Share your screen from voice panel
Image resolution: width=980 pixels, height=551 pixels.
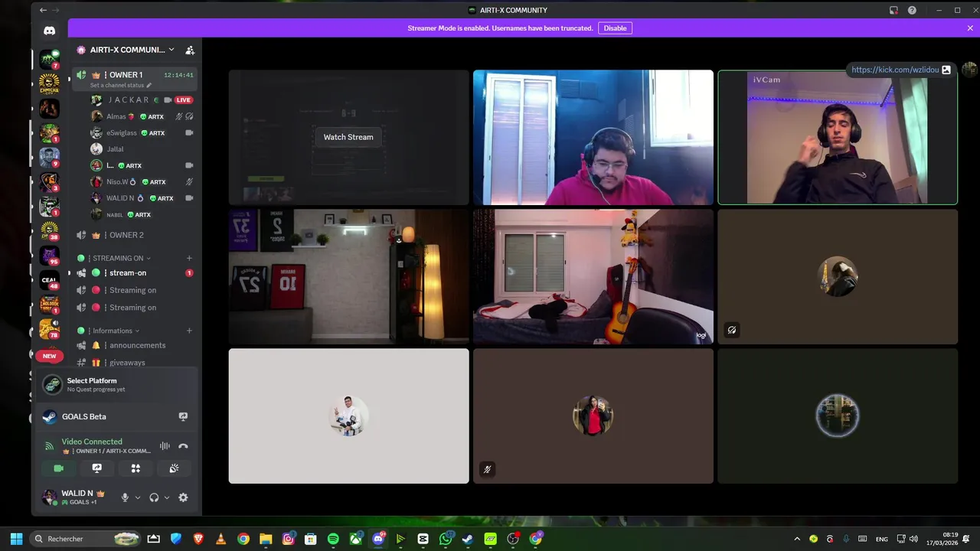[x=96, y=468]
